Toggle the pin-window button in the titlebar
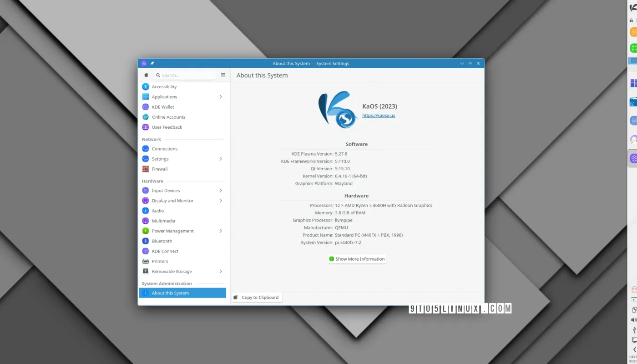Viewport: 637px width, 364px height. tap(152, 63)
